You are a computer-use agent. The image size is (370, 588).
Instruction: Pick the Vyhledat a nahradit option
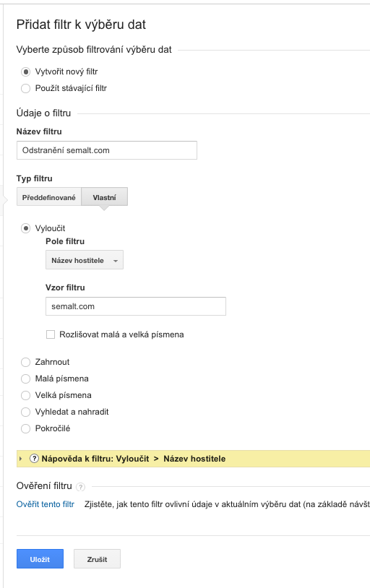click(25, 412)
